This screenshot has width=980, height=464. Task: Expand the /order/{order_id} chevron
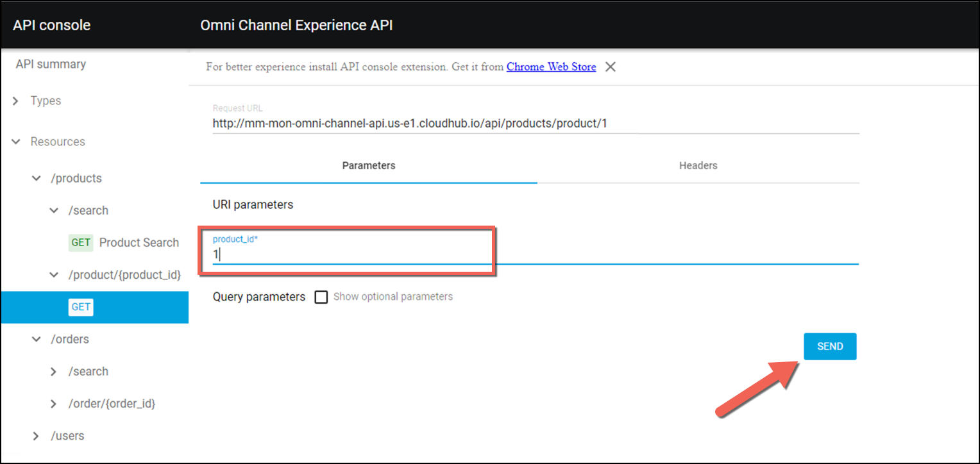(x=54, y=404)
